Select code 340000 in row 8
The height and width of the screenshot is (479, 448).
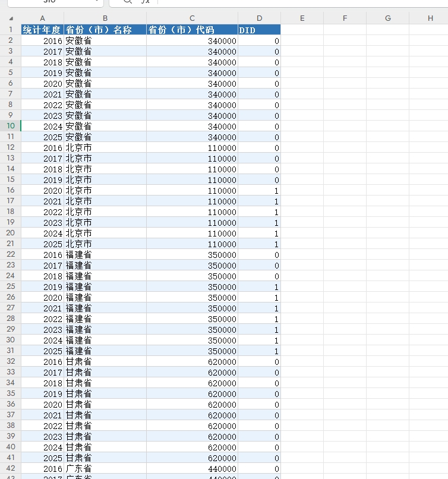coord(192,105)
